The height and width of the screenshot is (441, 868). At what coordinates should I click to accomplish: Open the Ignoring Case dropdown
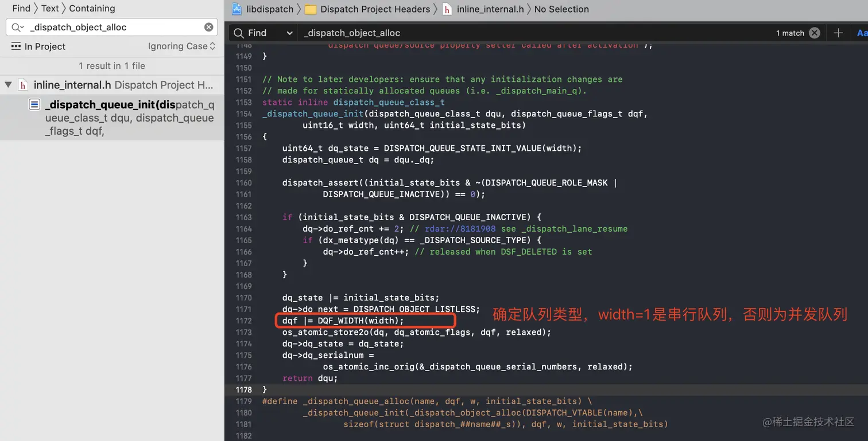point(181,46)
